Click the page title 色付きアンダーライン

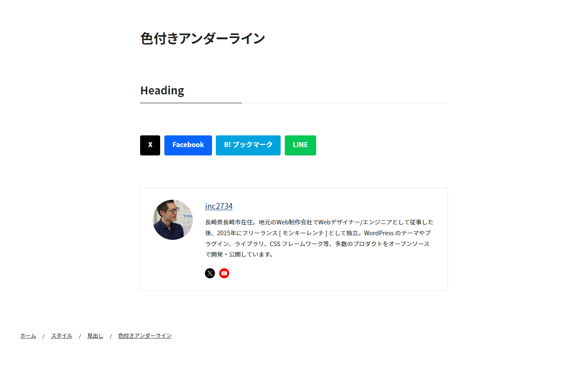(x=203, y=38)
